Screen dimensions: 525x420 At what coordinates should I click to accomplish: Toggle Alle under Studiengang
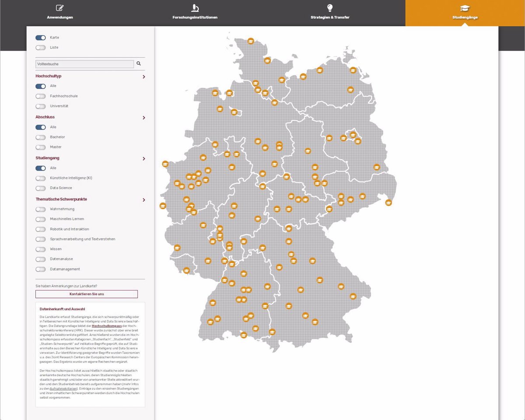41,168
